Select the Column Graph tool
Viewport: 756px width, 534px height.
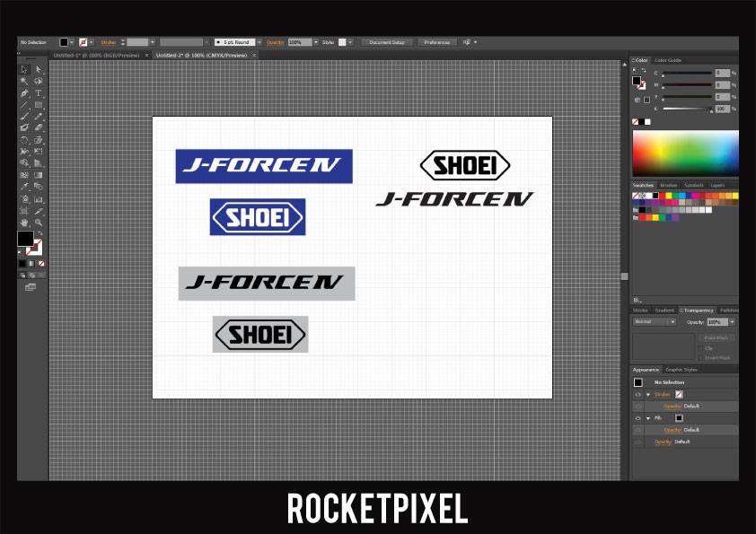click(x=39, y=198)
